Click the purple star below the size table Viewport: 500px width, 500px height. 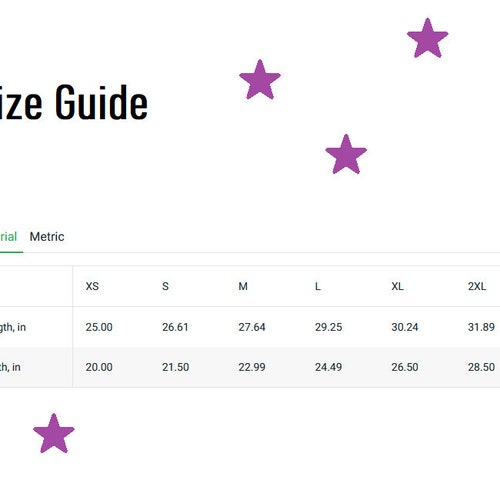tap(54, 433)
